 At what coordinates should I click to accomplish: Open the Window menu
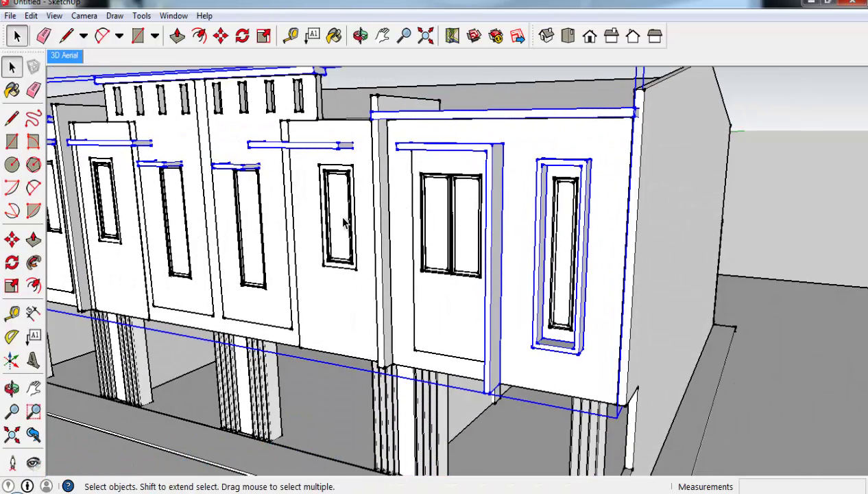[x=173, y=15]
